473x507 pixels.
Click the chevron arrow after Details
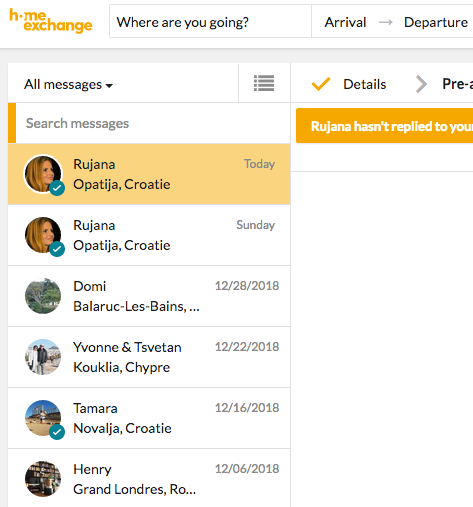421,84
